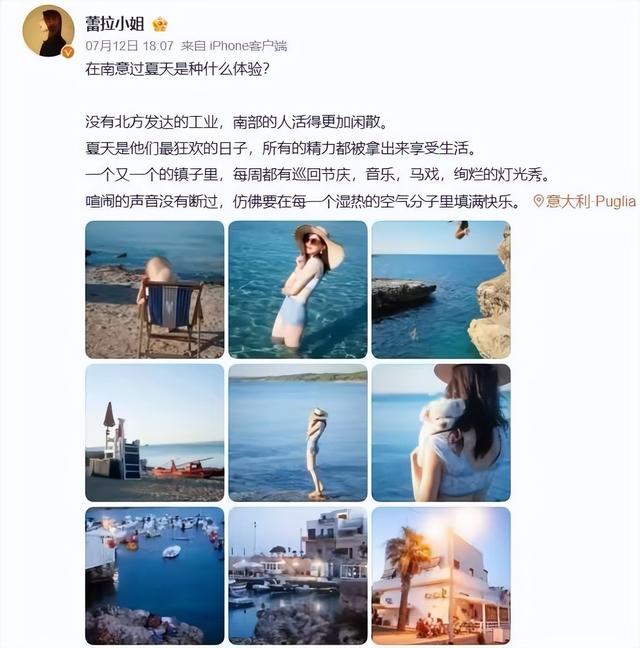Open the 蕾拉小姐 profile avatar
The height and width of the screenshot is (648, 640).
click(48, 31)
